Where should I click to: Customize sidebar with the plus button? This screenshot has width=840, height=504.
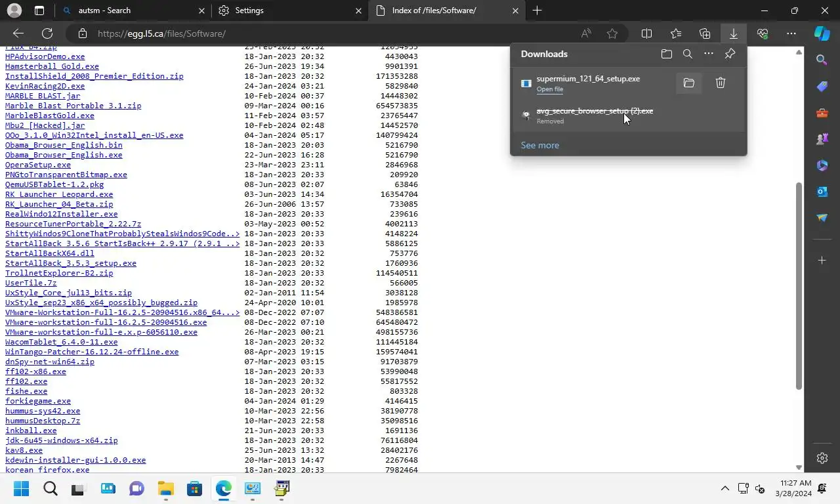click(x=822, y=261)
